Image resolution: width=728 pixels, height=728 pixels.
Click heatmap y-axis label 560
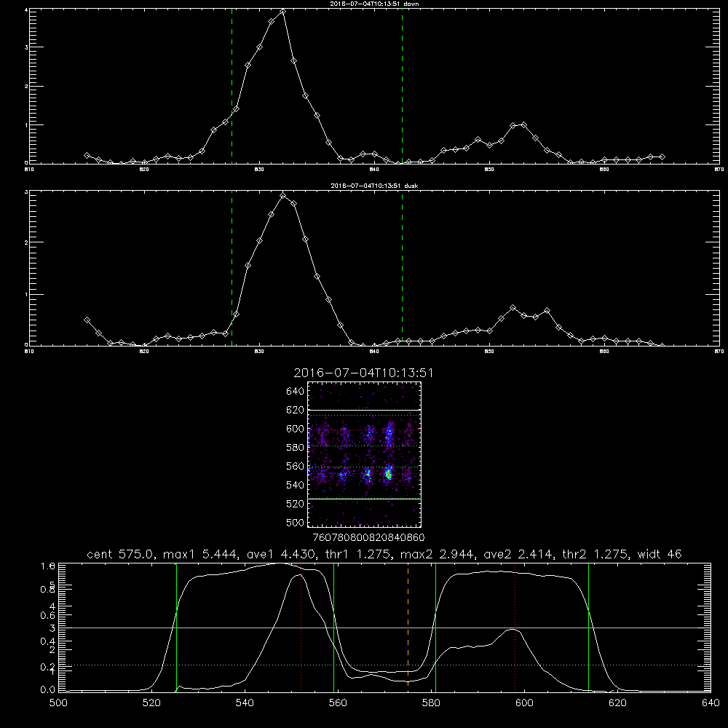pyautogui.click(x=296, y=466)
